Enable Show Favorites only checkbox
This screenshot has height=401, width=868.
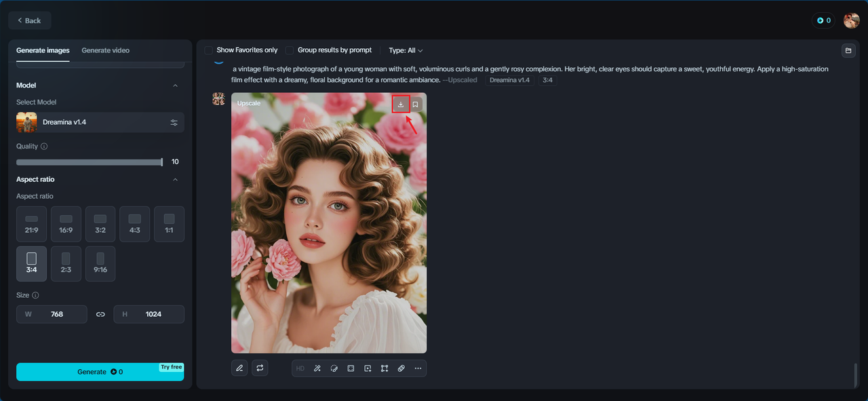[209, 50]
